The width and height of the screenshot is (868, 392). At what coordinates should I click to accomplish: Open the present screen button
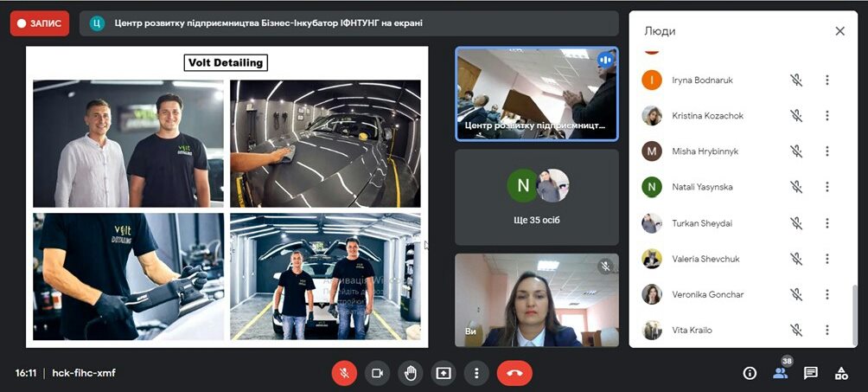coord(444,373)
